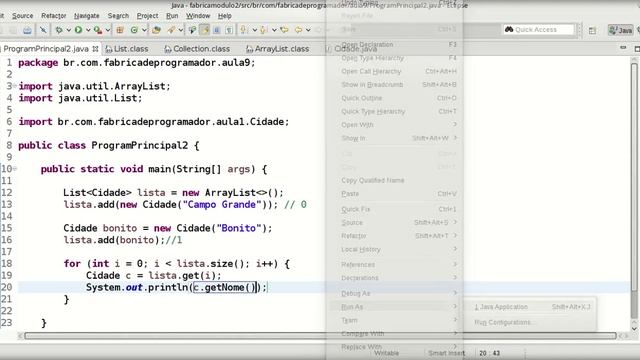Open the Debug dropdown arrow

(68, 30)
